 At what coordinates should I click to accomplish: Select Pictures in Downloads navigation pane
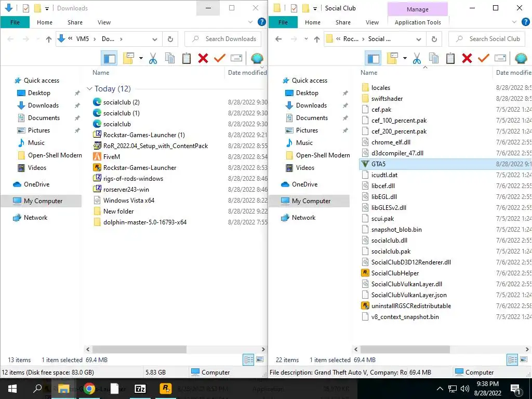point(38,130)
